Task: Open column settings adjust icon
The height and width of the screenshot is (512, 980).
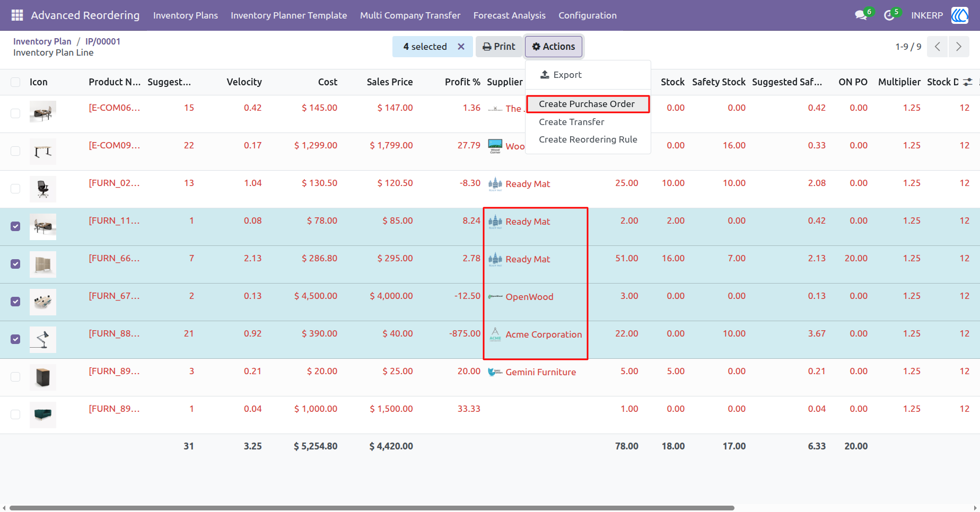Action: (x=968, y=82)
